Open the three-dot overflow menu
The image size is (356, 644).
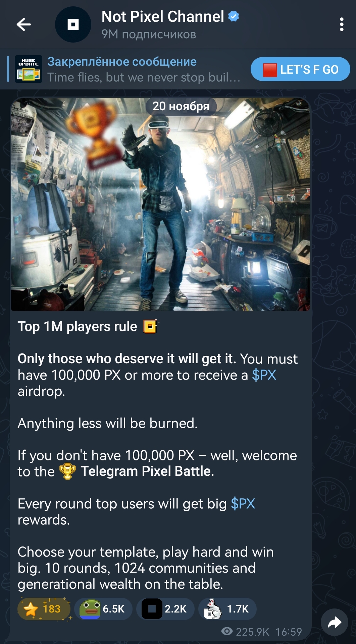pyautogui.click(x=342, y=24)
